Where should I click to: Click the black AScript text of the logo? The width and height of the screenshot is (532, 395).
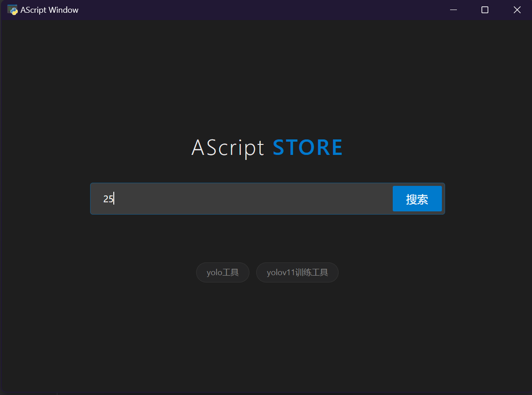click(x=228, y=148)
